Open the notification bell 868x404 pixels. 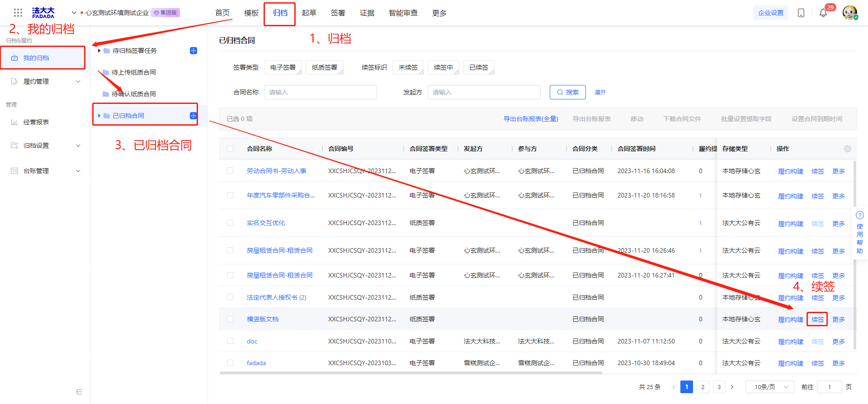tap(823, 13)
